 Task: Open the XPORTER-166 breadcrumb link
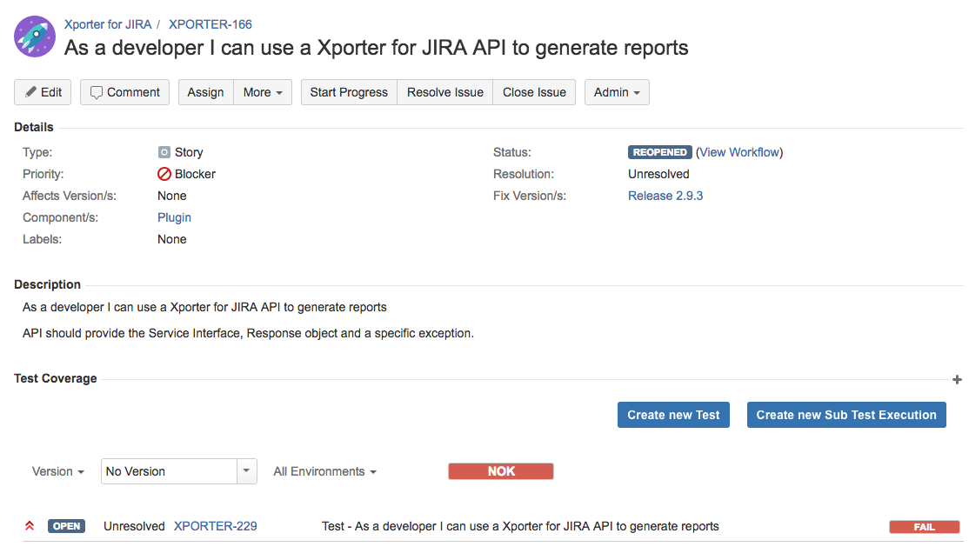[x=211, y=24]
